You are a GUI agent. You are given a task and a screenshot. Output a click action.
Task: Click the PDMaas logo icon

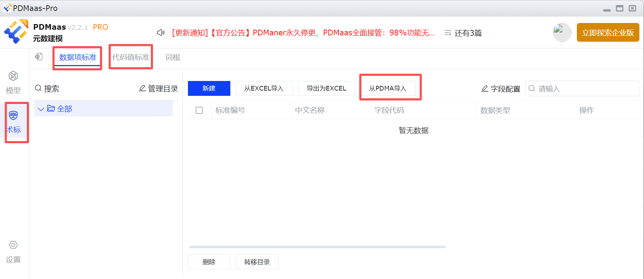point(16,32)
